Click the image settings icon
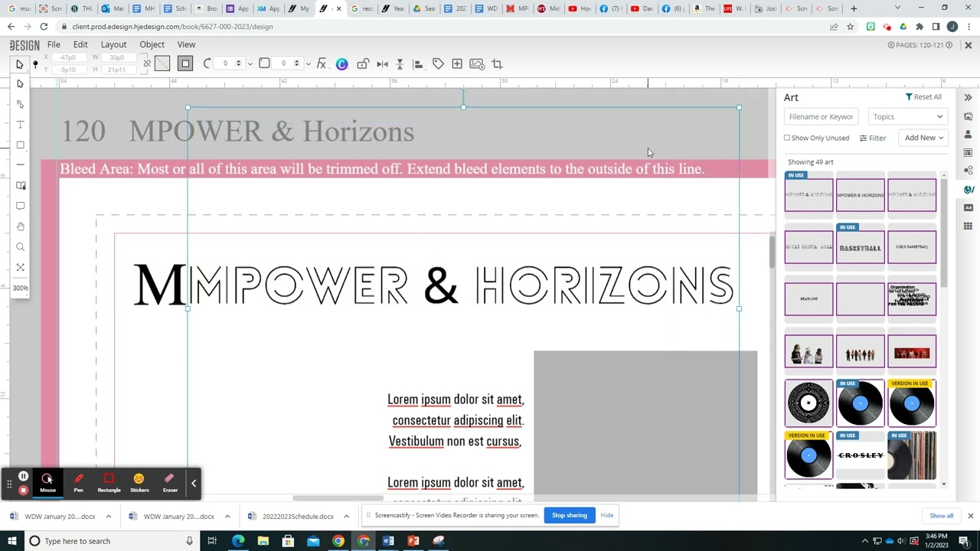This screenshot has width=980, height=551. (477, 64)
